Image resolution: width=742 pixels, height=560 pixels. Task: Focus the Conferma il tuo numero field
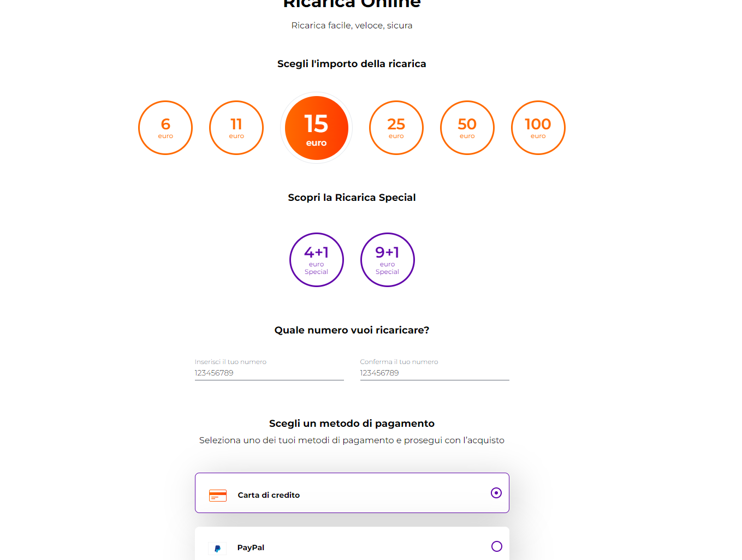click(435, 373)
